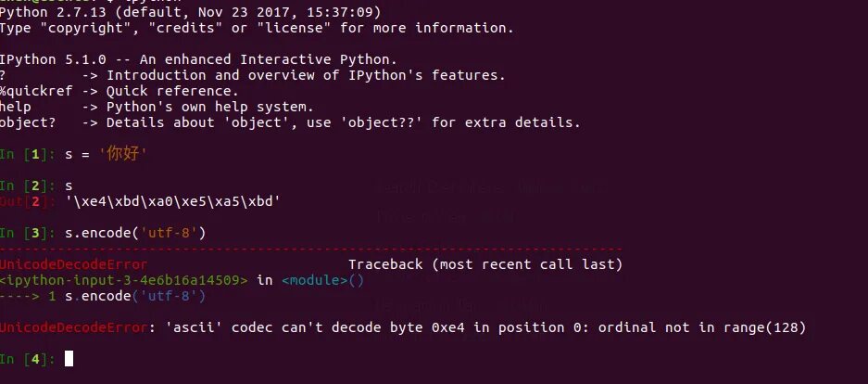Click the ----> 1 arrow line marker
The image size is (868, 384).
(28, 297)
